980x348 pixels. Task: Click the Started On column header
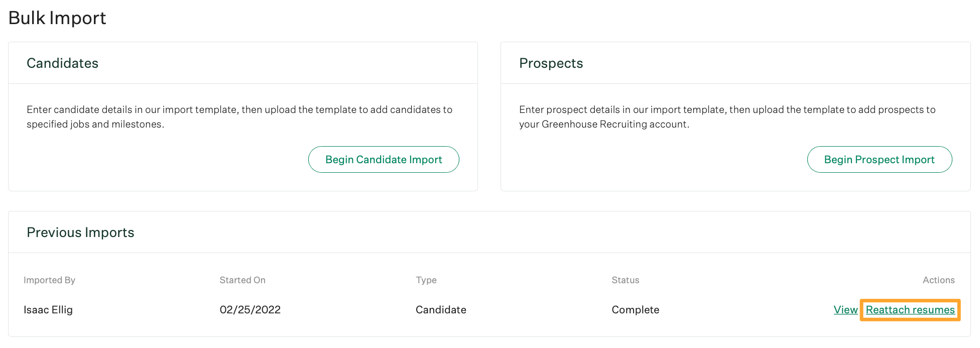tap(242, 280)
